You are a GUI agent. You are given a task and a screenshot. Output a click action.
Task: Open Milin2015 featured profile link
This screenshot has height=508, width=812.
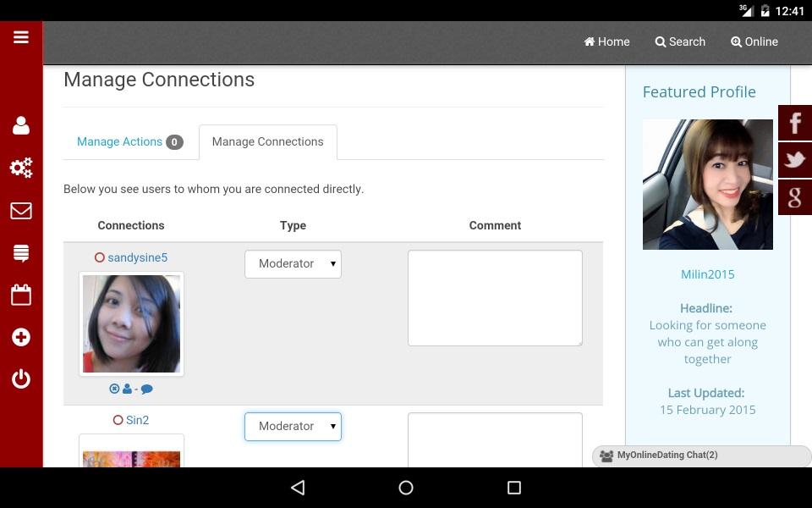pos(707,274)
